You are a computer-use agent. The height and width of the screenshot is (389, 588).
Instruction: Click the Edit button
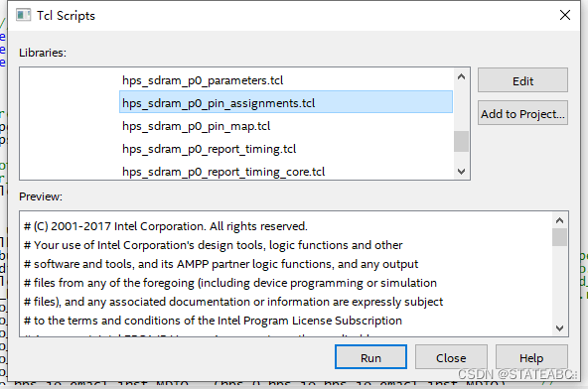(x=522, y=80)
